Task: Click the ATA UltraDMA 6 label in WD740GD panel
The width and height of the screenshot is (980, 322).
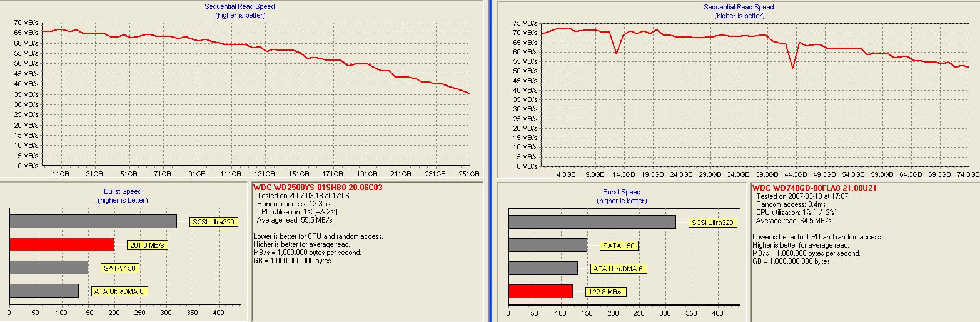Action: [x=619, y=269]
